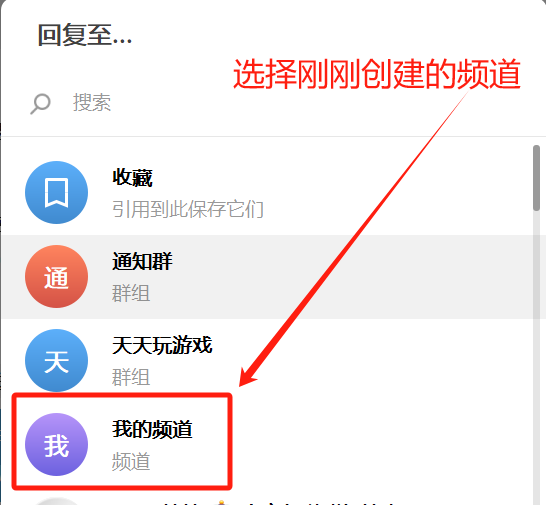
Task: Click the partially visible chat name at bottom
Action: click(x=279, y=503)
